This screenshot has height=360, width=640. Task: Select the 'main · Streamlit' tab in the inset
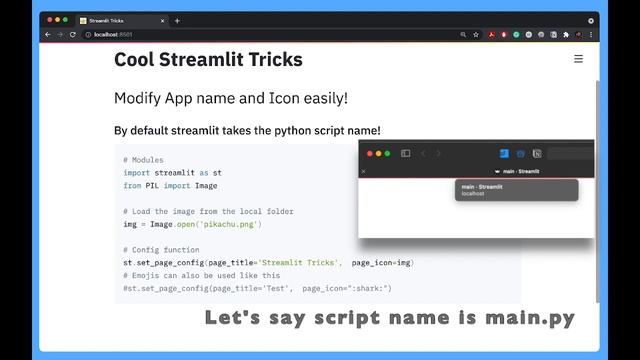coord(517,171)
